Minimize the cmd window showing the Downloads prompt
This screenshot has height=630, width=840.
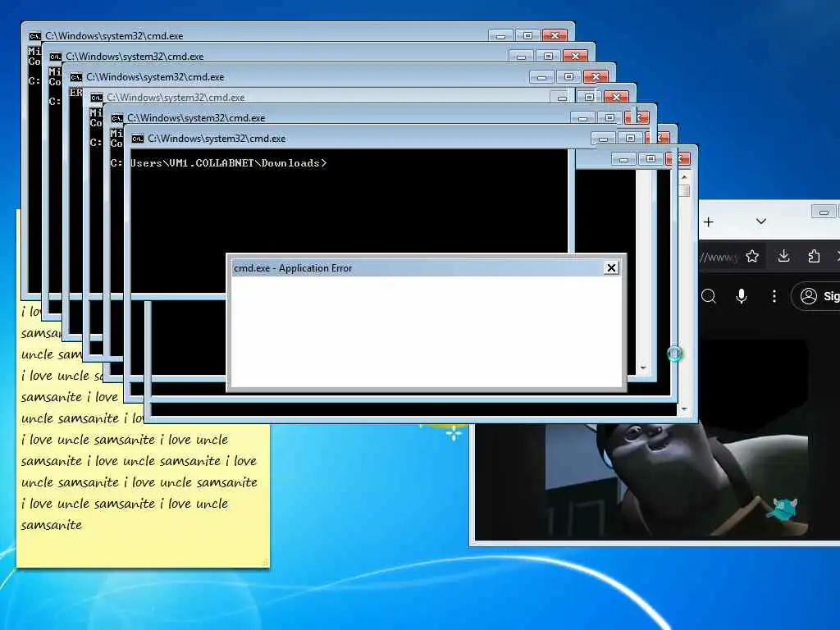[x=603, y=138]
